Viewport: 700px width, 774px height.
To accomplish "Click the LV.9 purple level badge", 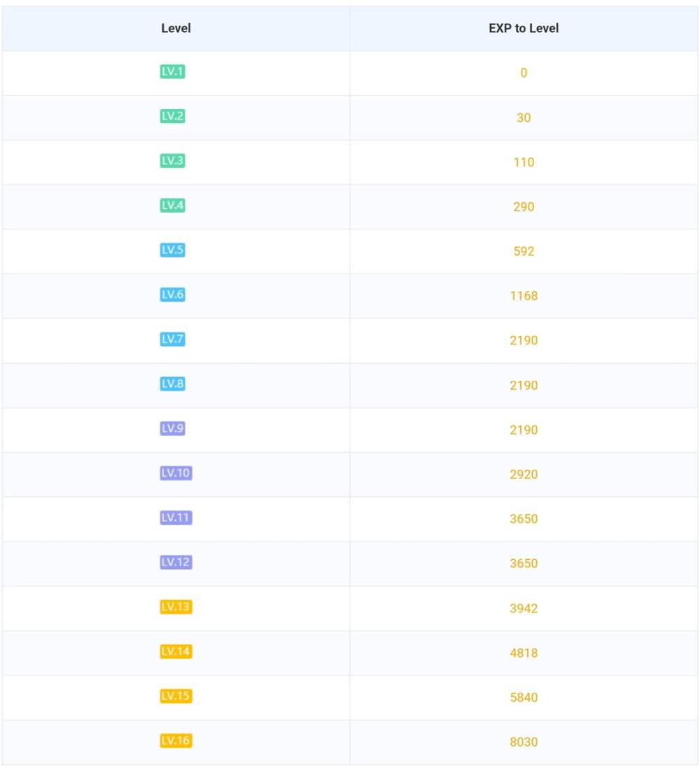I will pyautogui.click(x=172, y=429).
